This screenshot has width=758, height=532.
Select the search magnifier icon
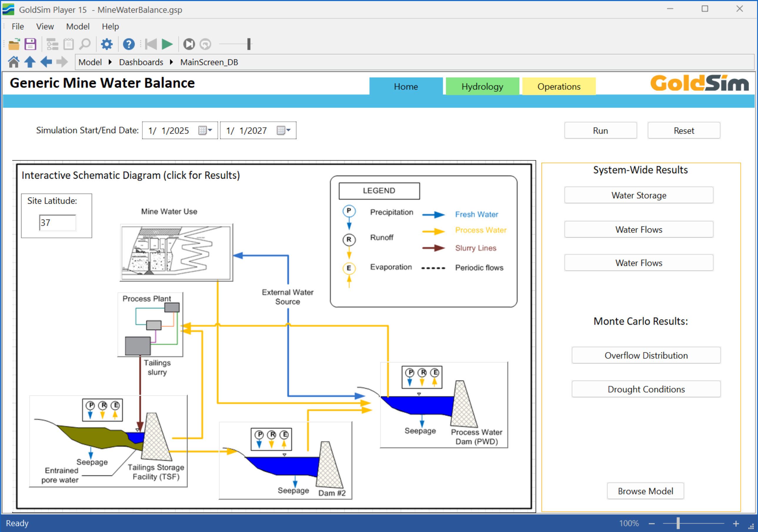[x=85, y=44]
